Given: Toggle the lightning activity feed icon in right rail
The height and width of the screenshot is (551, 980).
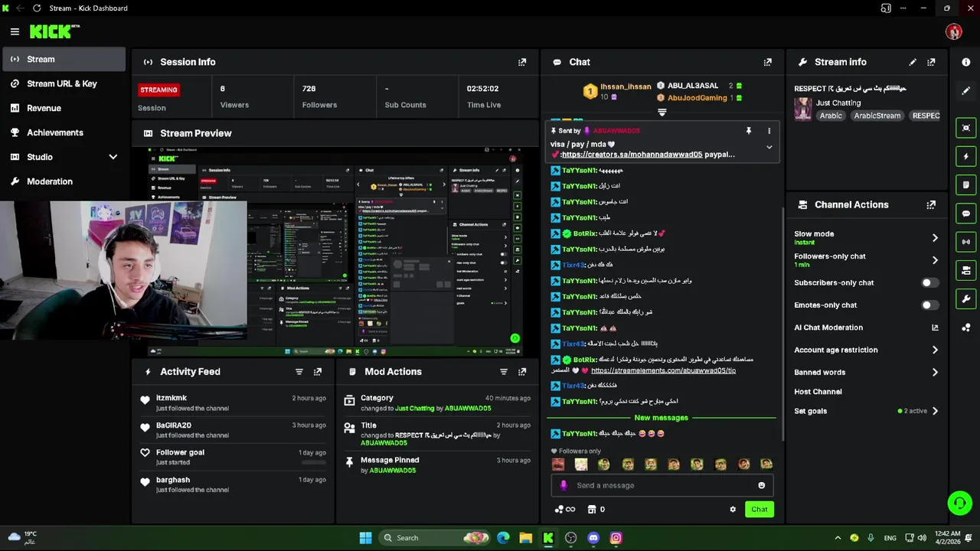Looking at the screenshot, I should [966, 156].
